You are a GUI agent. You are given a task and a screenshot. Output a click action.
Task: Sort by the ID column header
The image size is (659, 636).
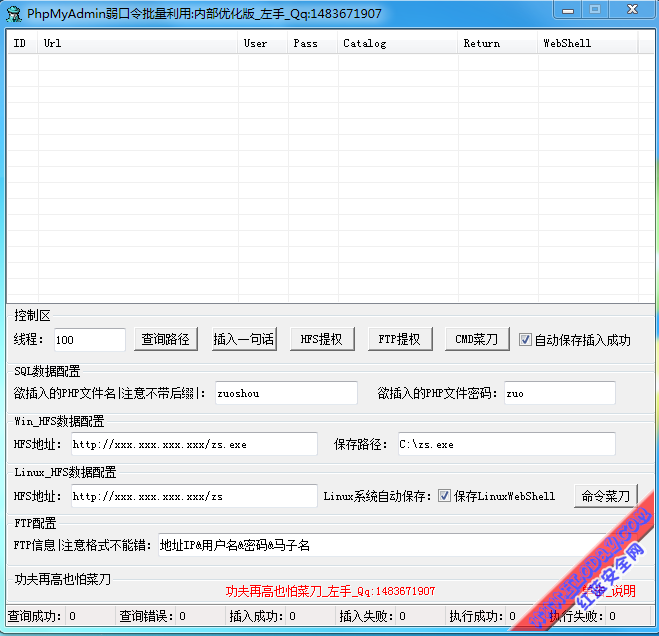pyautogui.click(x=23, y=43)
